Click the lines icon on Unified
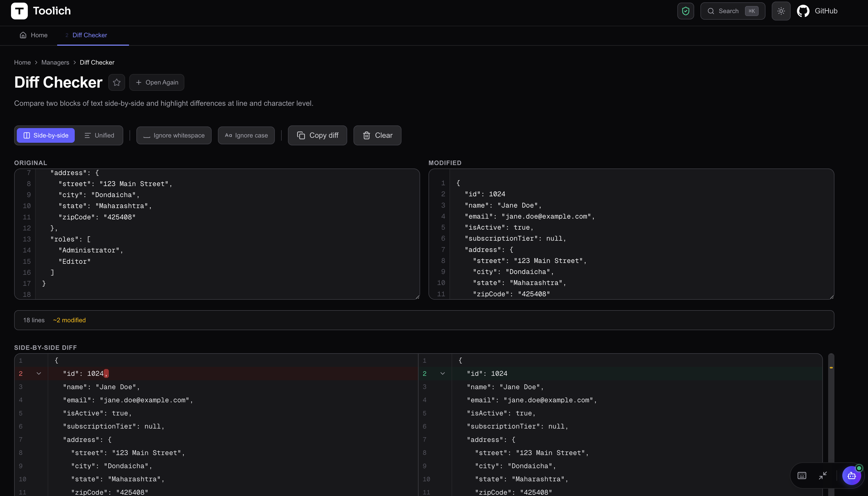 88,135
